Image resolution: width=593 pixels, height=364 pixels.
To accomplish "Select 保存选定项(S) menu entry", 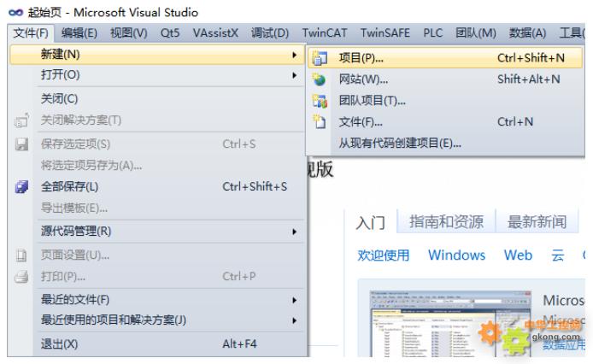I will pyautogui.click(x=157, y=144).
